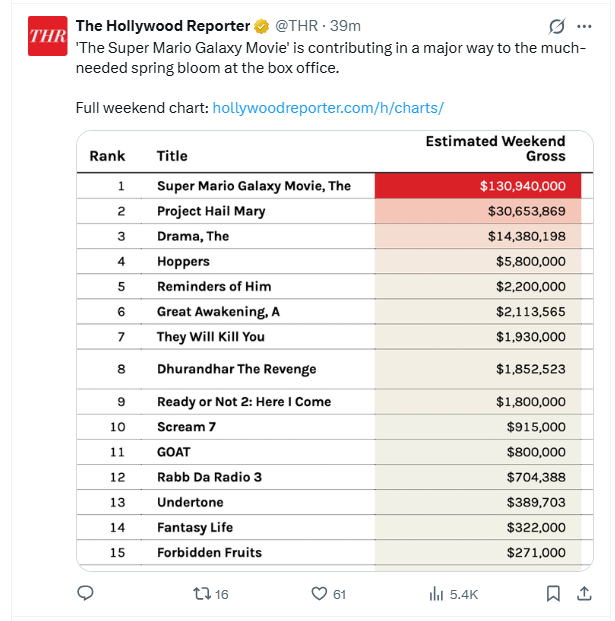
Task: Reply to the post via the comment icon
Action: [x=85, y=593]
